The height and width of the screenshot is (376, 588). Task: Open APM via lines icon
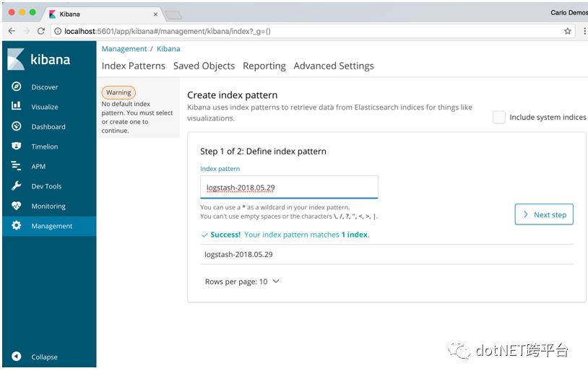[x=16, y=165]
